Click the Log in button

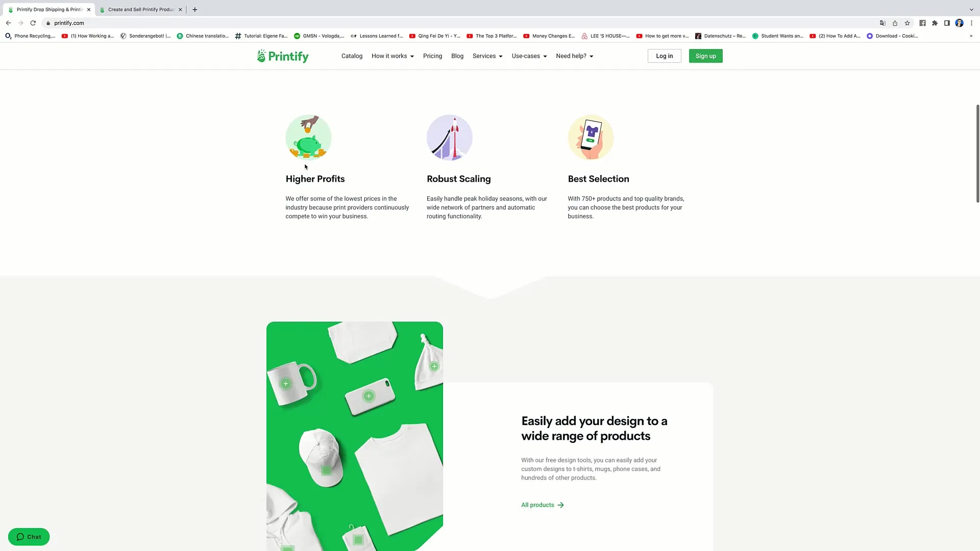[665, 56]
